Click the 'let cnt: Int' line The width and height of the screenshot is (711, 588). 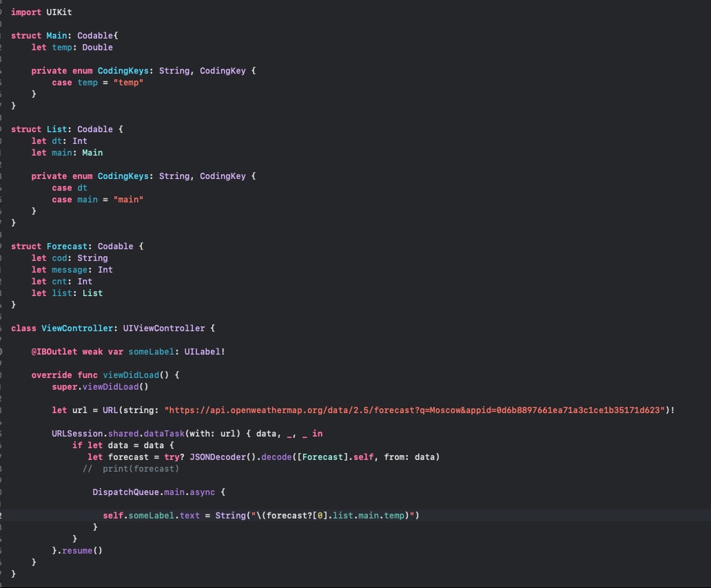62,282
